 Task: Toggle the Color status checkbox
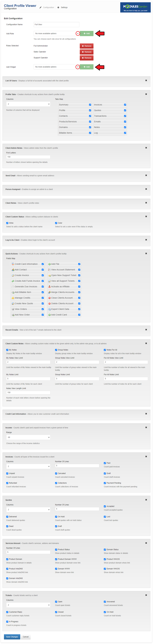(56, 223)
